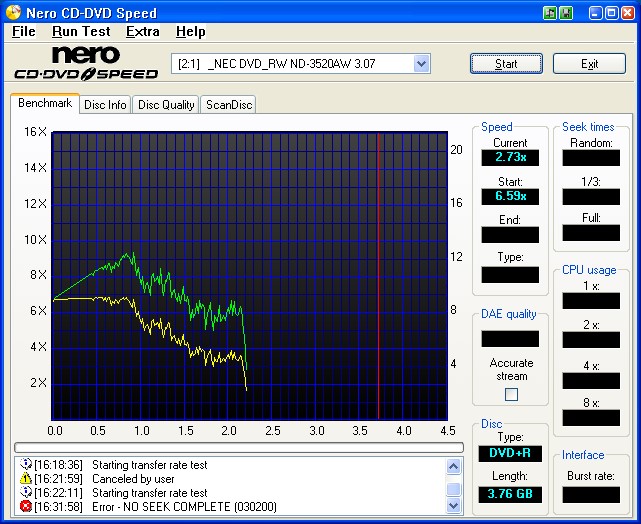
Task: Click the disc type value DVD+R
Action: click(510, 453)
